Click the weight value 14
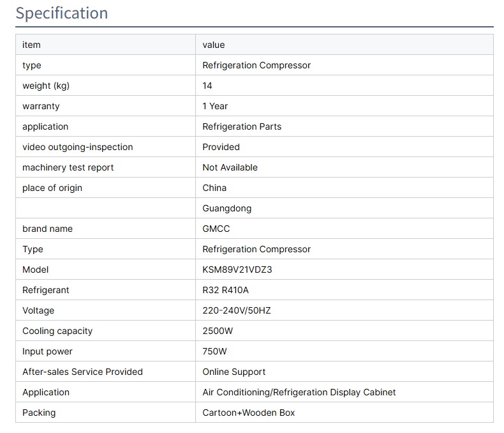 point(207,86)
